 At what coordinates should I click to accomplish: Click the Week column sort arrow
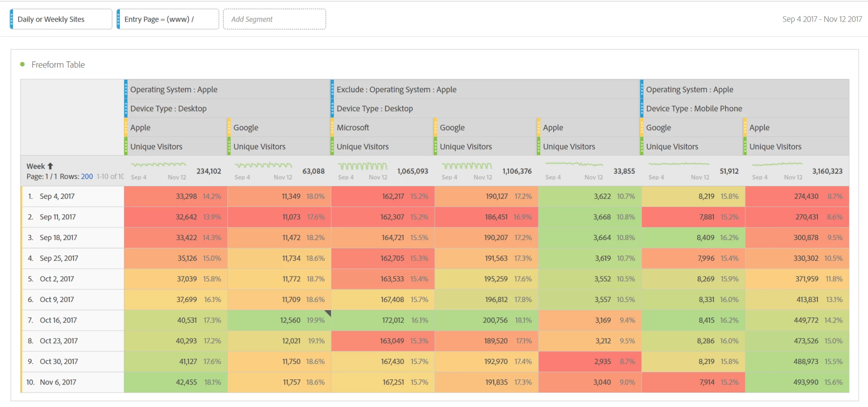coord(50,166)
